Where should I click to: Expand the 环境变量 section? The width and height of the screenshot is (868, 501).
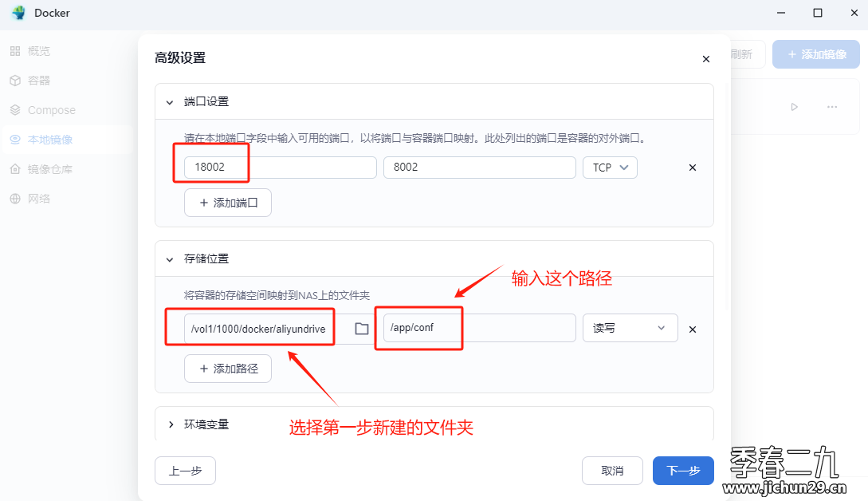(171, 424)
